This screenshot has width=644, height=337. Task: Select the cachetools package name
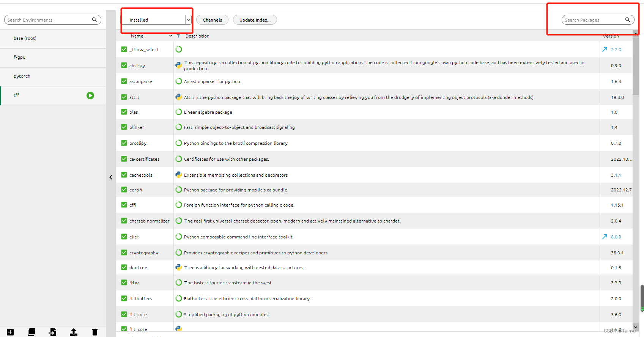click(141, 175)
